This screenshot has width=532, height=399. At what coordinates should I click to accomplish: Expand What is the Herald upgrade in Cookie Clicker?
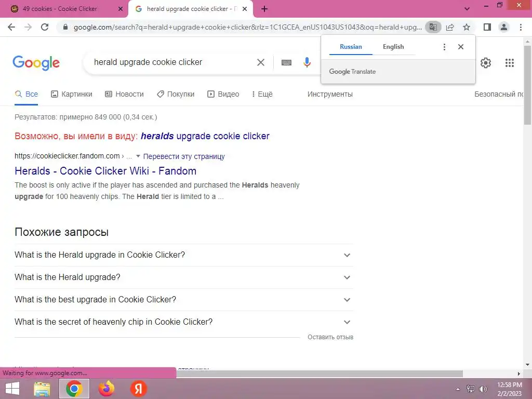[184, 255]
